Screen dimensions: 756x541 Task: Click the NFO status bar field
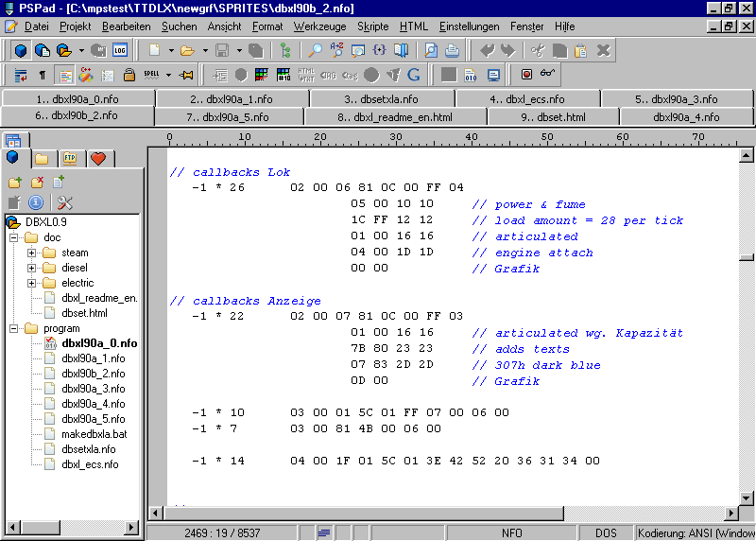511,532
